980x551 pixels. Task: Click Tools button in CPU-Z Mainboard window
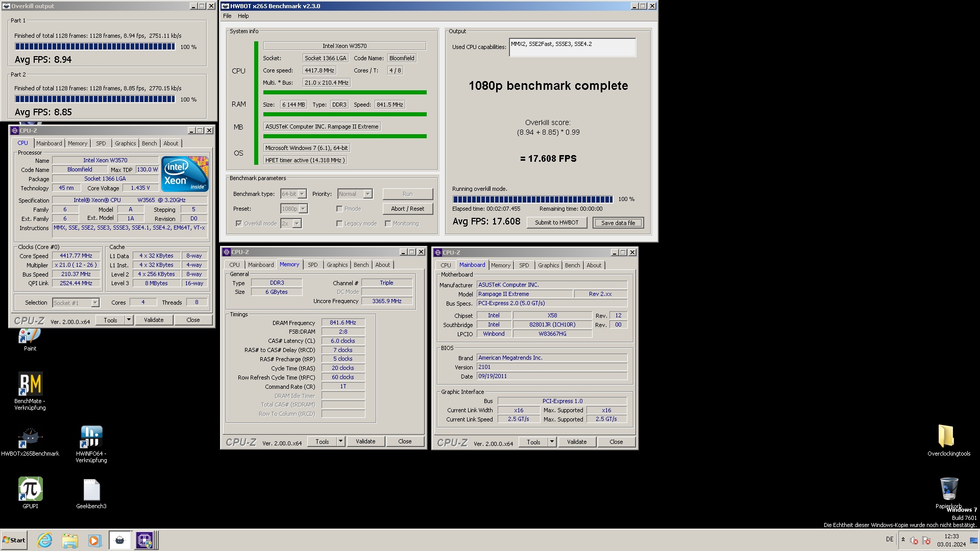(533, 442)
